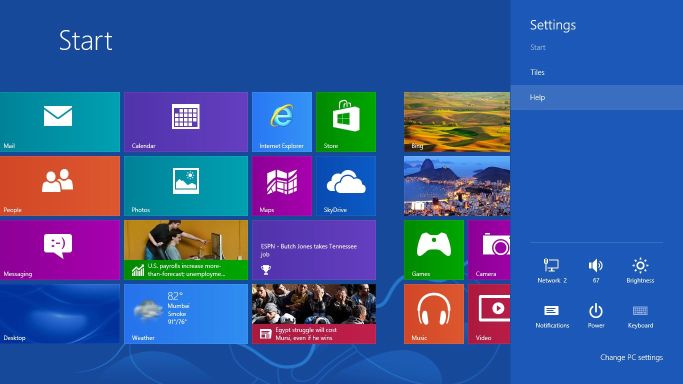Open the Volume control icon

(596, 270)
